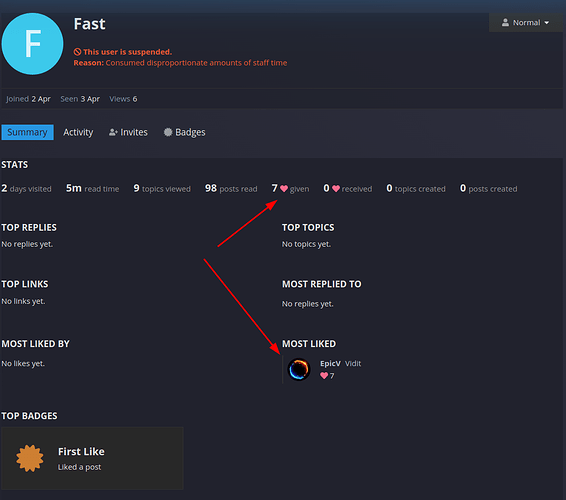This screenshot has height=500, width=566.
Task: Click the heart icon beside likes given
Action: [284, 189]
